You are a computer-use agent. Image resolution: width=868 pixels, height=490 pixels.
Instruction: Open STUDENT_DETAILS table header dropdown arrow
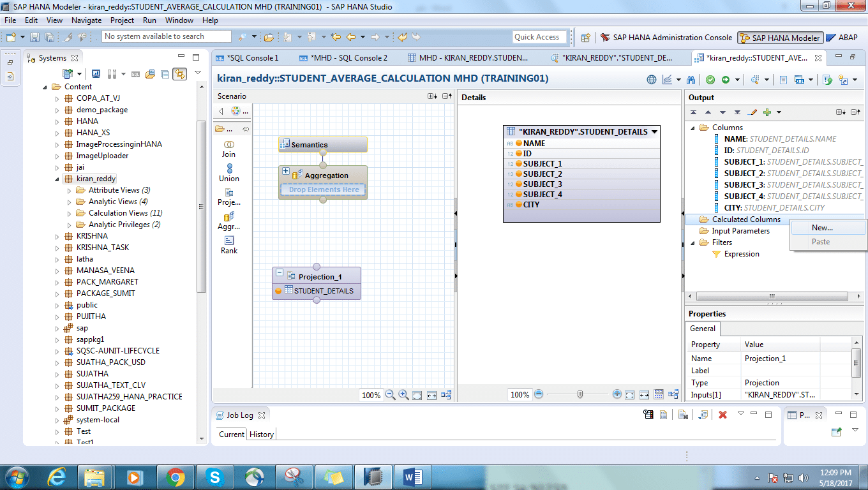[654, 132]
